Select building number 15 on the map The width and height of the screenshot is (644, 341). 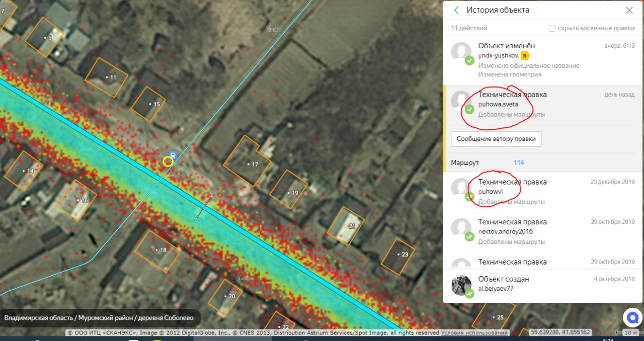149,104
